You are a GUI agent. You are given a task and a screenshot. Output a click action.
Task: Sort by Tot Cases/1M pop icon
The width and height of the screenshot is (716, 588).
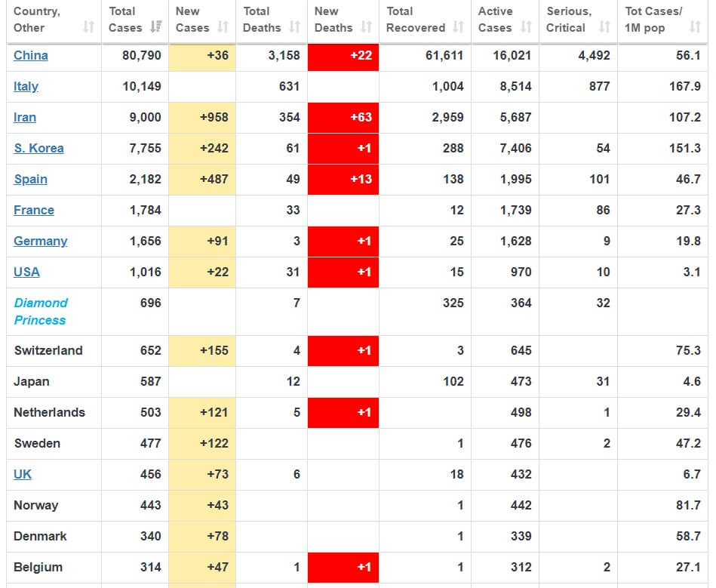tap(695, 27)
